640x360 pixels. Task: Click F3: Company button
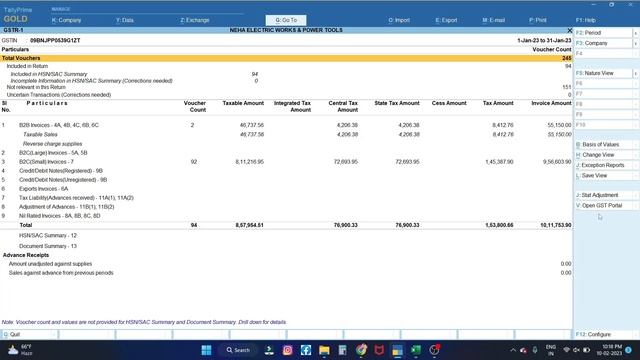[x=603, y=43]
